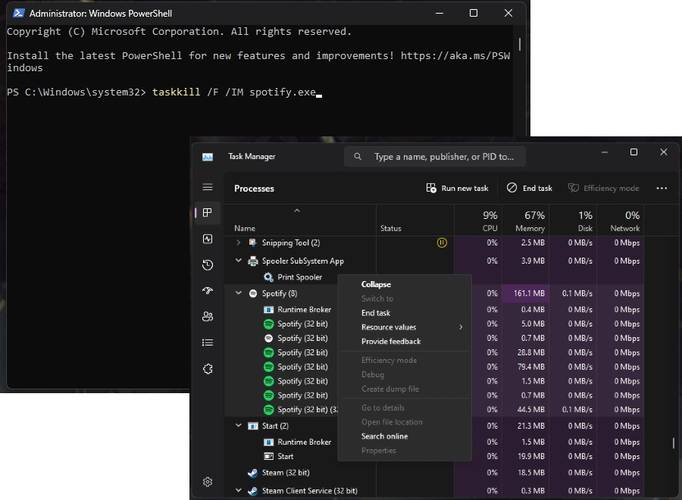682x500 pixels.
Task: Click the Snipping Tool process icon
Action: [x=252, y=243]
